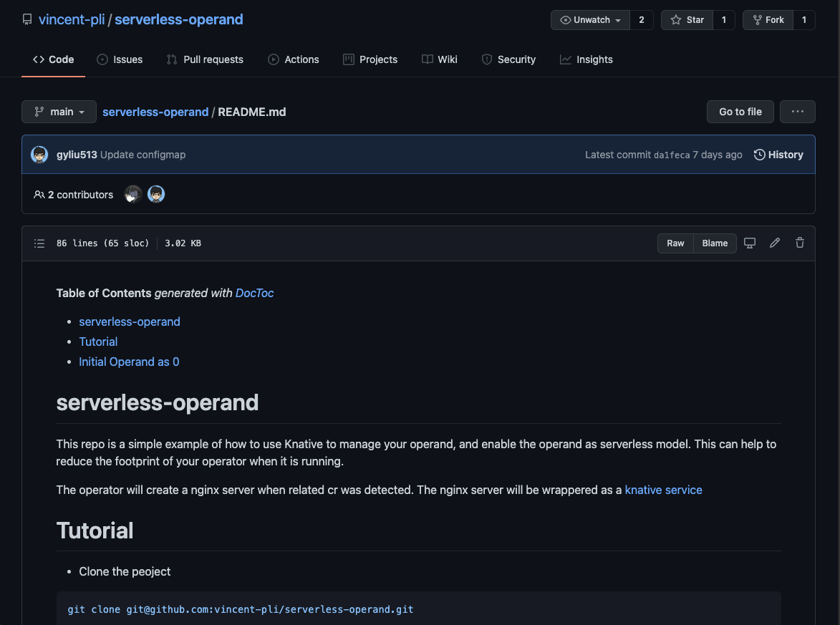The image size is (840, 625).
Task: Open the Projects tab
Action: pyautogui.click(x=370, y=59)
